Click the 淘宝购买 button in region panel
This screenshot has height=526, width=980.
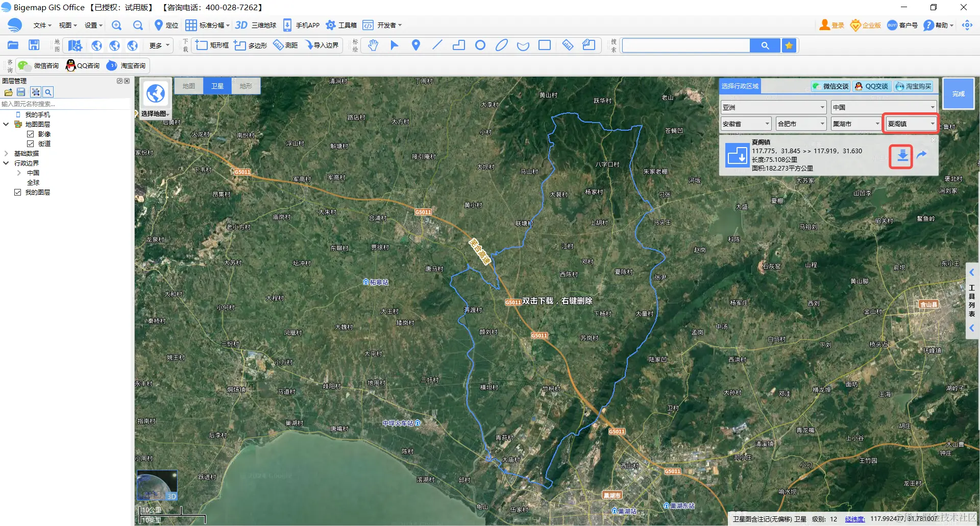click(x=914, y=86)
